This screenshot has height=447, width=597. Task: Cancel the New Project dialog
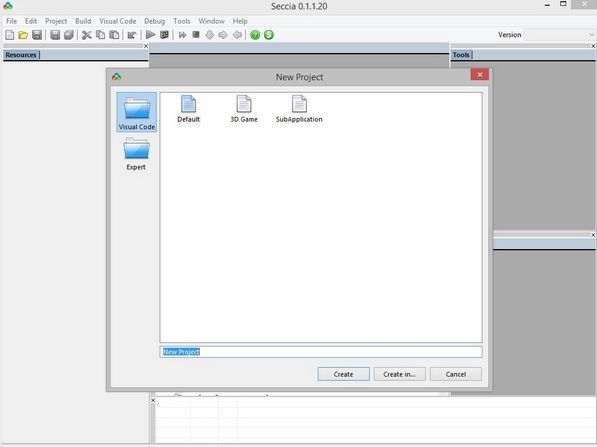(456, 374)
